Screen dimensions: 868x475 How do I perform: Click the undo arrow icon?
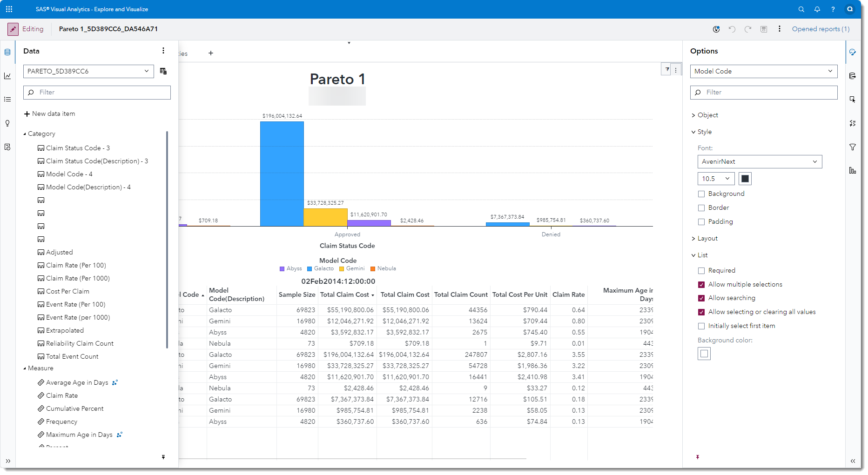[732, 29]
